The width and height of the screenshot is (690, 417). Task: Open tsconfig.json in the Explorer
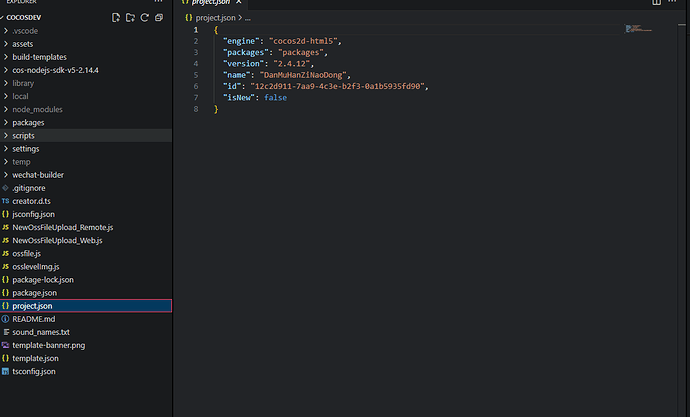(x=34, y=371)
